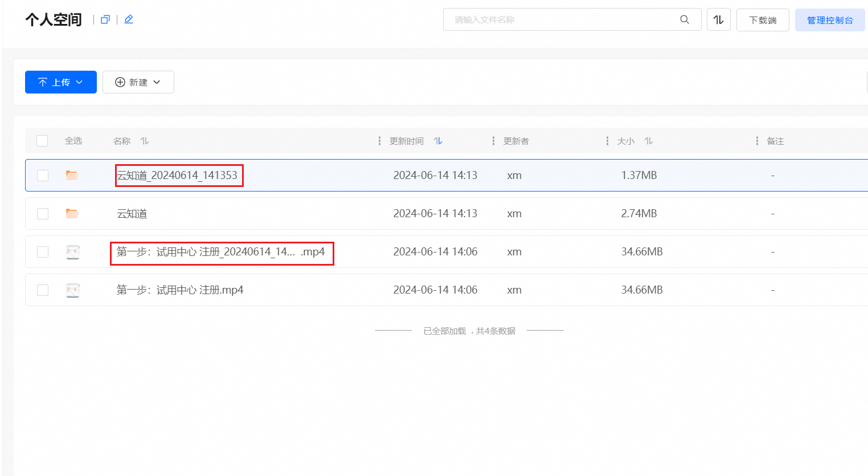Open 管理控制台 management console

(x=830, y=20)
